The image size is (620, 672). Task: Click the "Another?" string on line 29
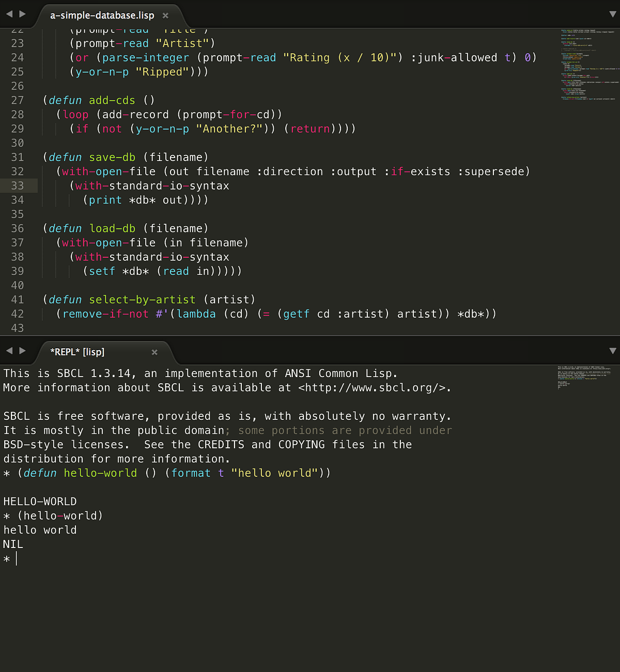click(x=229, y=129)
